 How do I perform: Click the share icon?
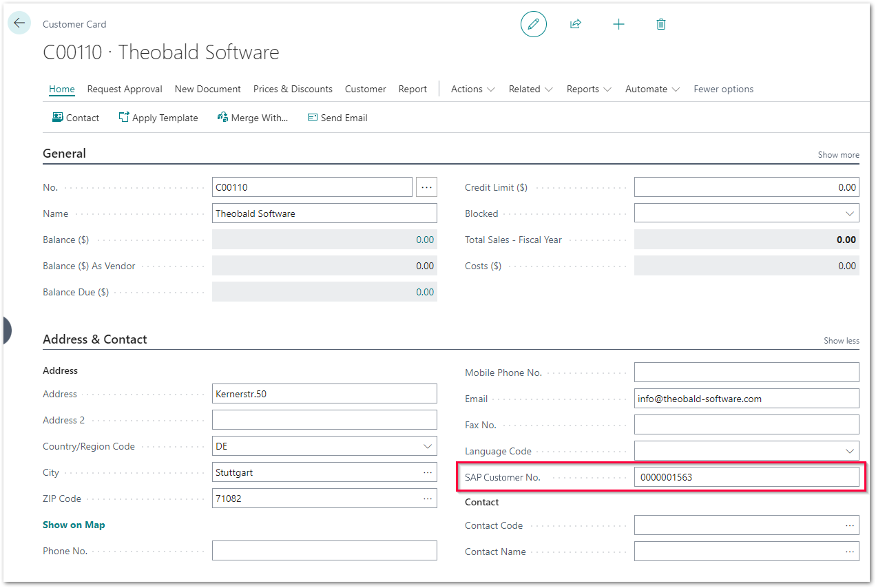[x=576, y=24]
